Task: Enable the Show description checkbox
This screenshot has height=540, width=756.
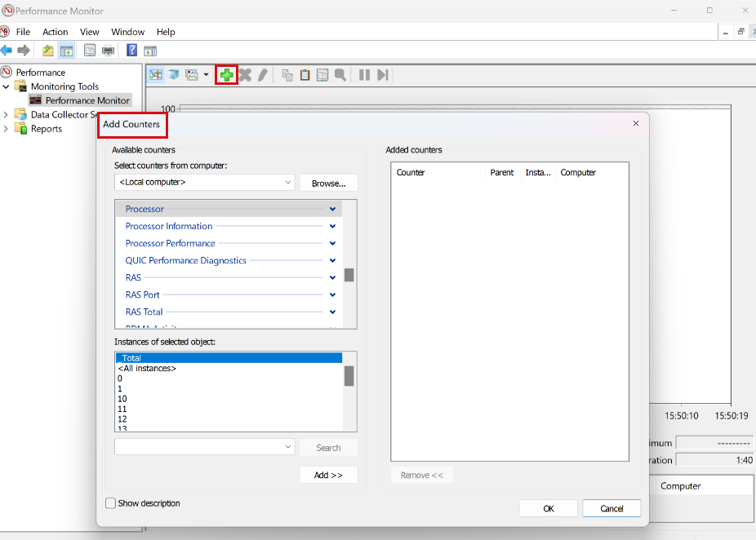Action: point(111,503)
